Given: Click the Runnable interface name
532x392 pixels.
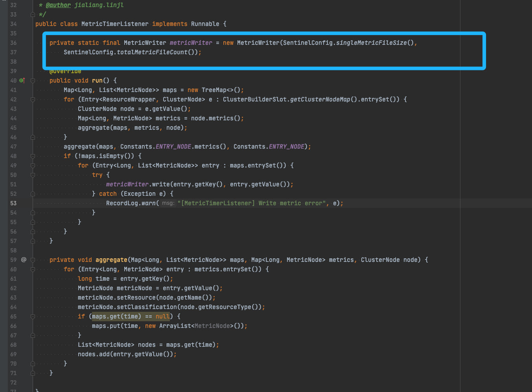Looking at the screenshot, I should tap(205, 24).
